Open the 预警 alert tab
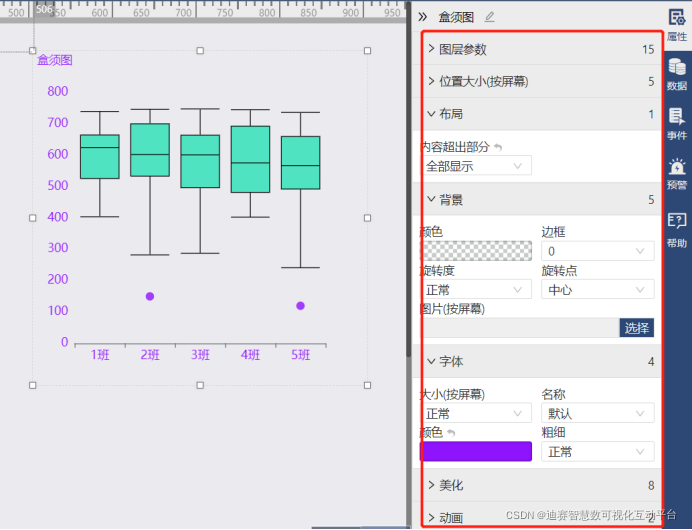 click(677, 174)
